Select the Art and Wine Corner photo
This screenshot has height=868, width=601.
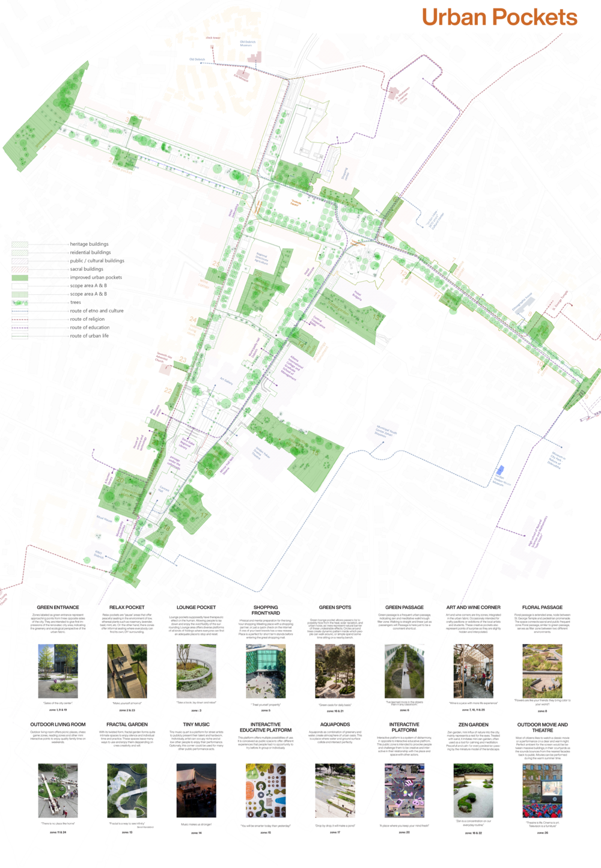pyautogui.click(x=473, y=671)
